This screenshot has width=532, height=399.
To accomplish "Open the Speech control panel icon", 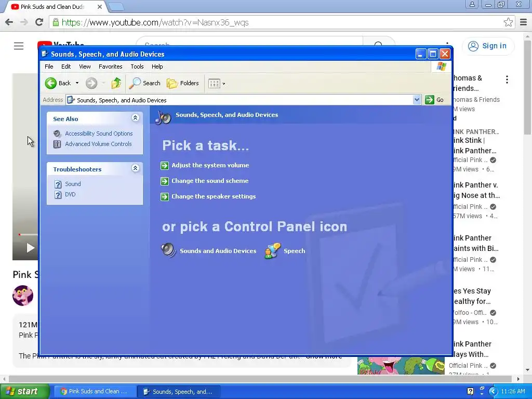I will coord(273,251).
